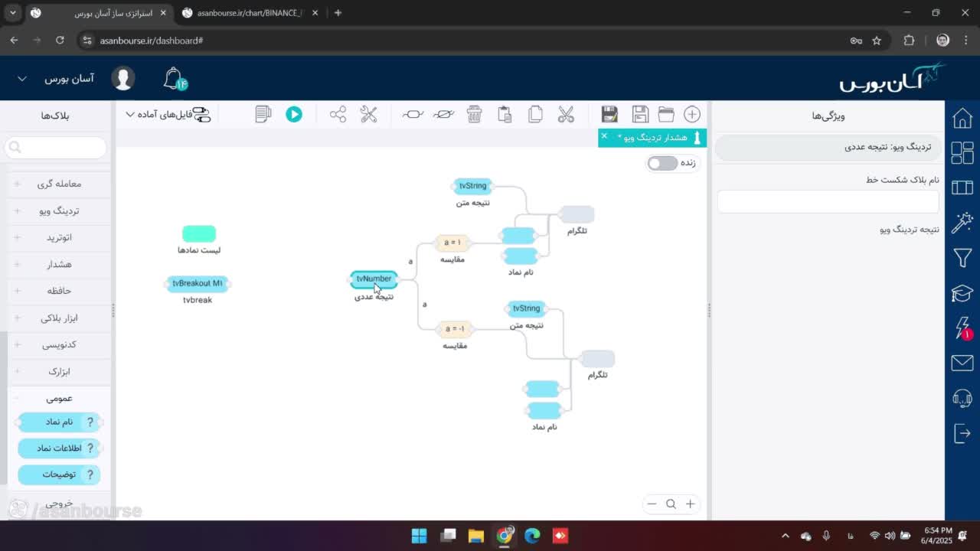
Task: Expand the ابزار بلاکی category
Action: [57, 318]
